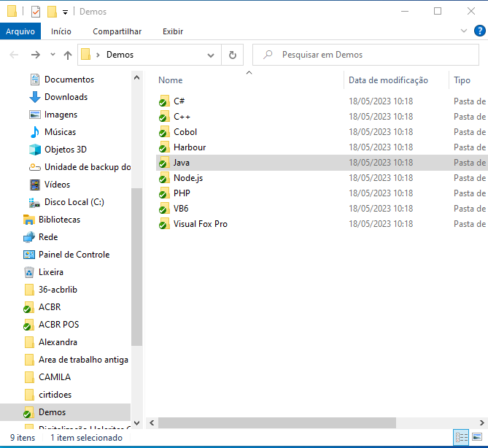The height and width of the screenshot is (448, 488).
Task: Open Músicas in the navigation pane
Action: click(x=60, y=132)
